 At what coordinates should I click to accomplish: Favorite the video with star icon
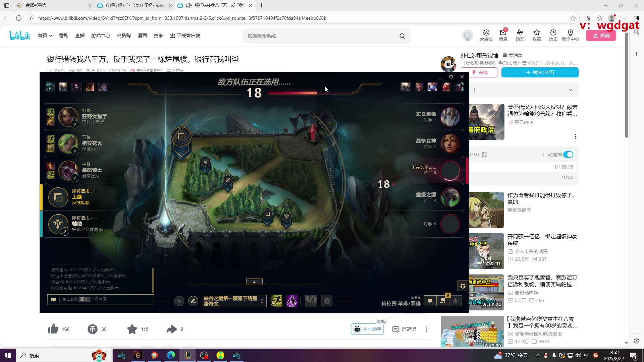click(132, 329)
